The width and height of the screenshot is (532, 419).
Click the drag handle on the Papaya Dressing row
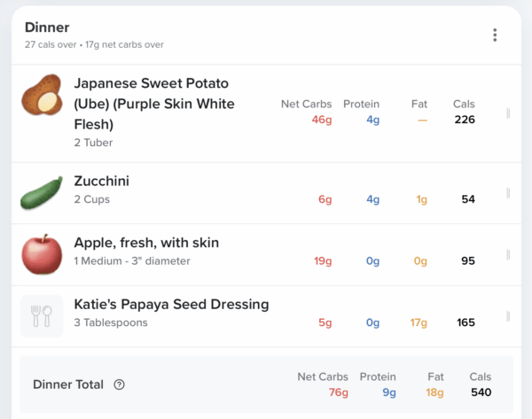508,316
